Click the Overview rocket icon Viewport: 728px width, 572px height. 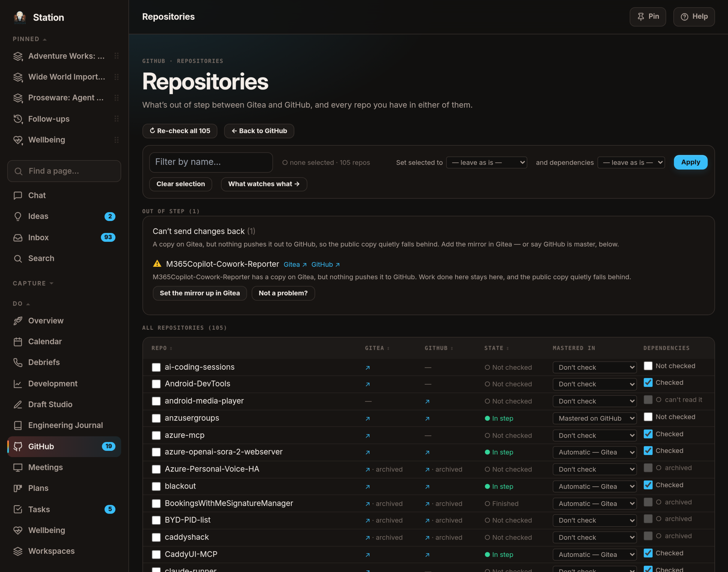point(18,321)
